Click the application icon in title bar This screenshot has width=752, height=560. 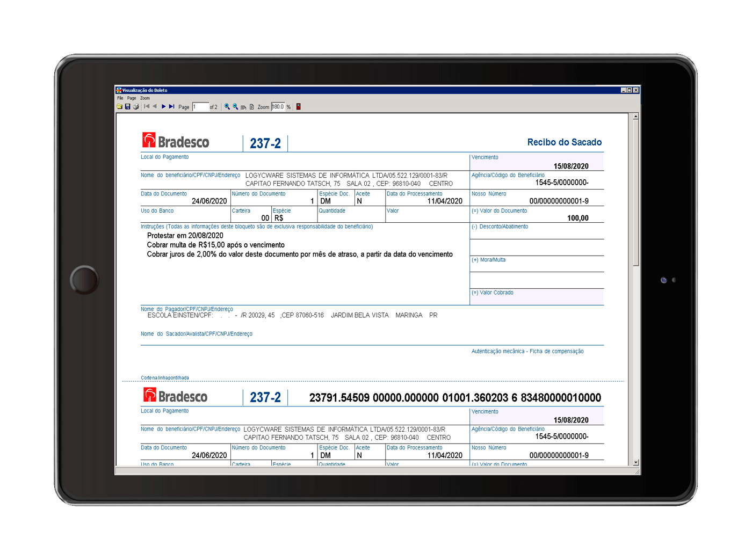pyautogui.click(x=119, y=90)
